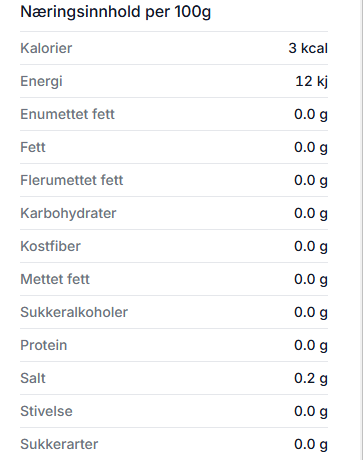363x460 pixels.
Task: Select the Flerumettet fett label
Action: pyautogui.click(x=72, y=180)
